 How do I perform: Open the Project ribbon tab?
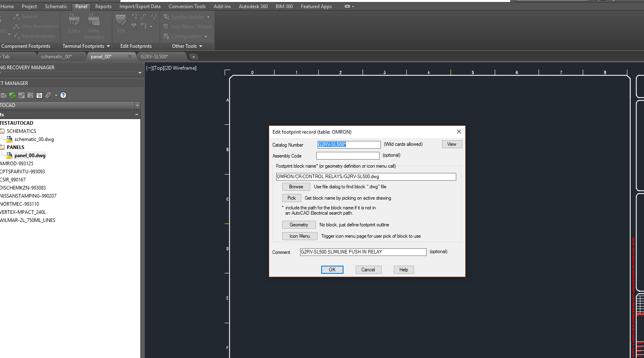(x=29, y=6)
